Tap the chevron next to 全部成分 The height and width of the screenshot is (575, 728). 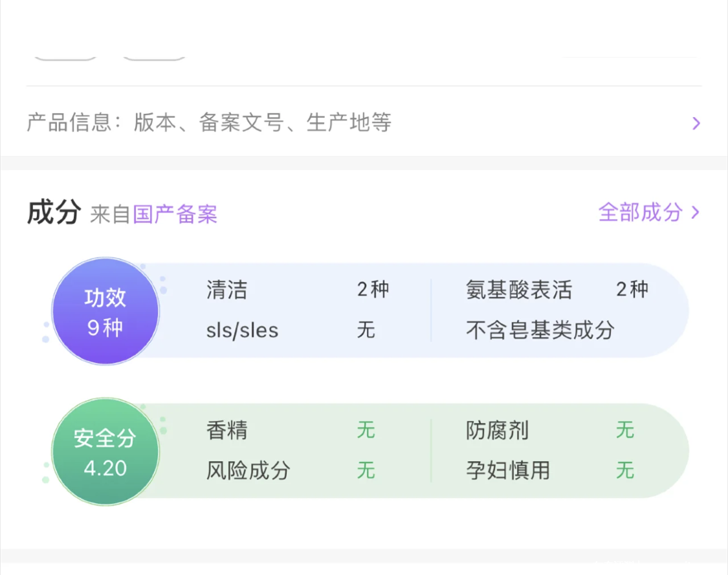(696, 212)
